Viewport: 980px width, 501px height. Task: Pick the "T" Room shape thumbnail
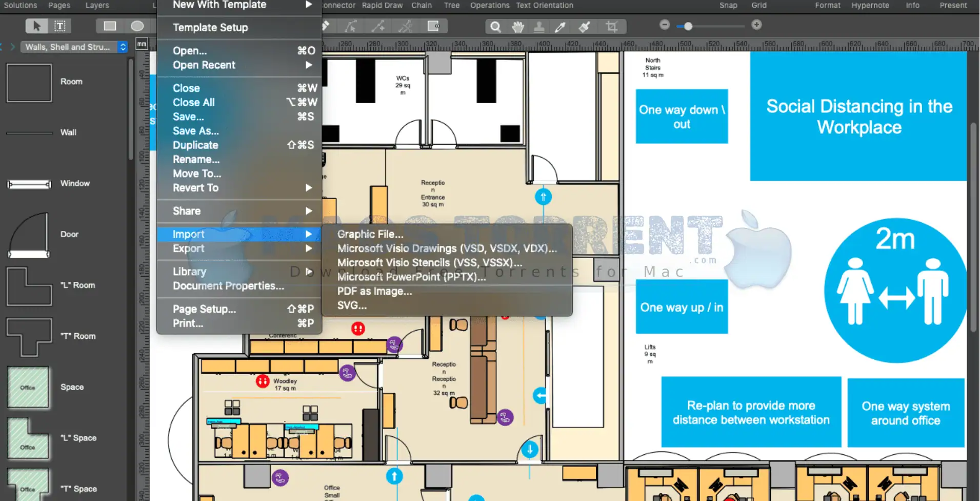tap(29, 337)
